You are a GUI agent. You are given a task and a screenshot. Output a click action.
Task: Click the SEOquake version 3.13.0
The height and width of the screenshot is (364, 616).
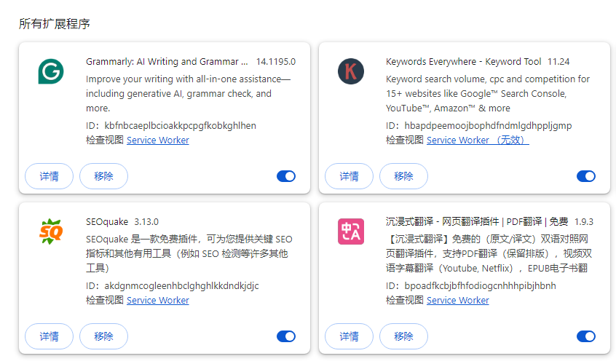pos(146,222)
